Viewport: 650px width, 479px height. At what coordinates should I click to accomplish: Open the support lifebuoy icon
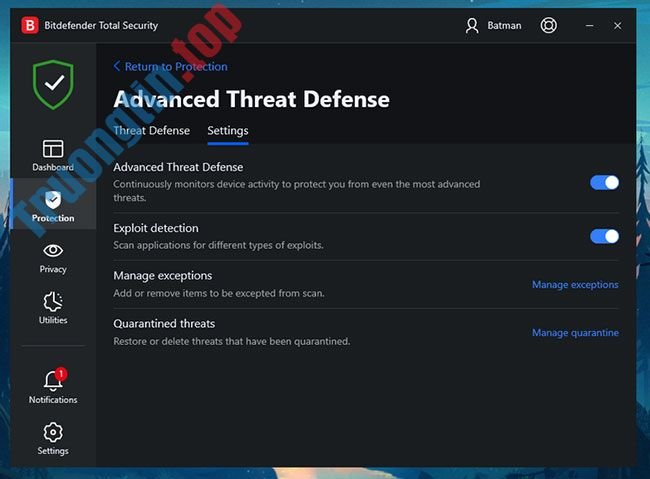point(548,25)
